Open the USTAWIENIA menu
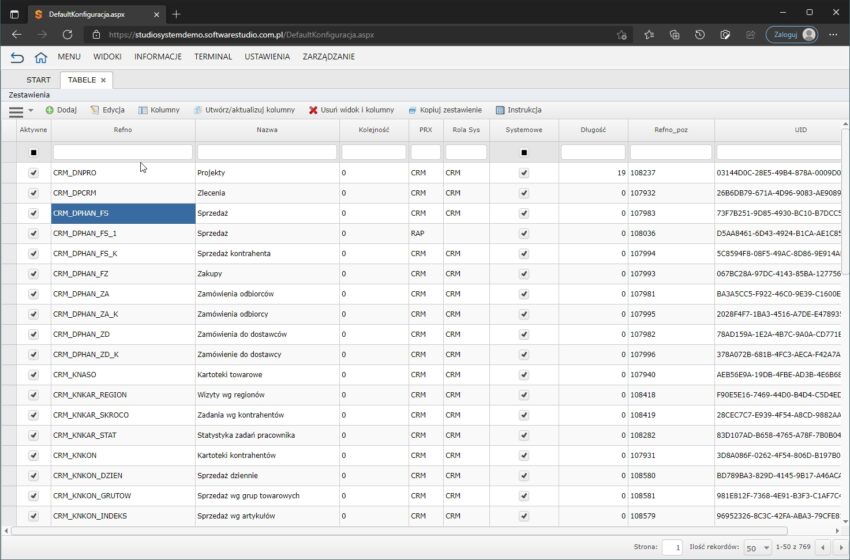Image resolution: width=850 pixels, height=560 pixels. pyautogui.click(x=267, y=57)
